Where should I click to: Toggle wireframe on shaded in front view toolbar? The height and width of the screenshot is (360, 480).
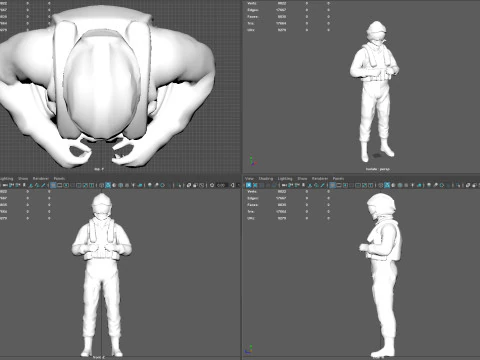coord(120,185)
